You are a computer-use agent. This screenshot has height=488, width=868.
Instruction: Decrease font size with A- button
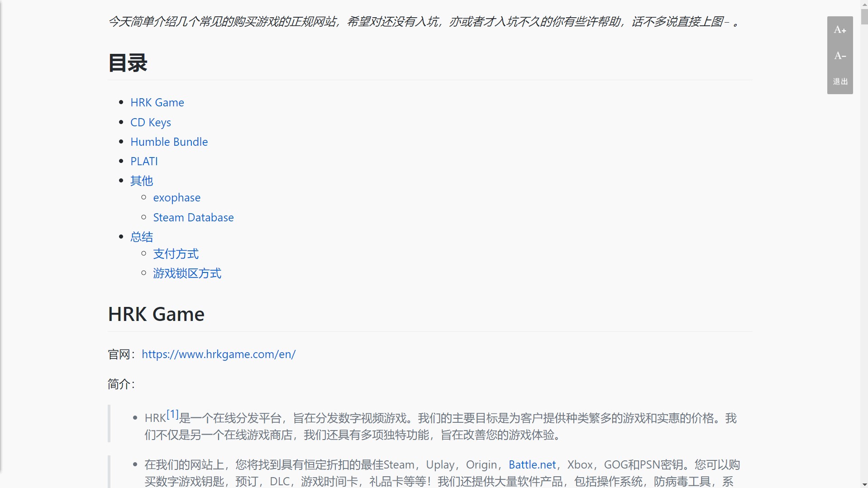coord(840,56)
